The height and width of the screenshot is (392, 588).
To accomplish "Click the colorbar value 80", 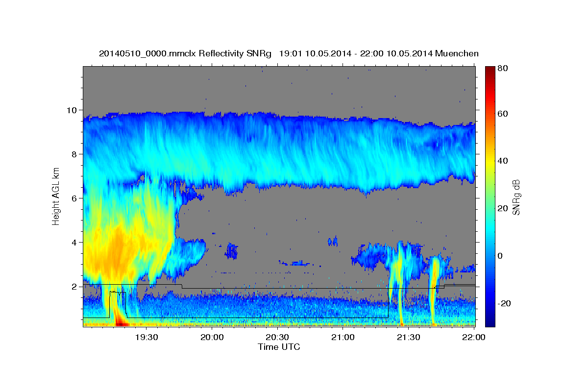I will (503, 69).
